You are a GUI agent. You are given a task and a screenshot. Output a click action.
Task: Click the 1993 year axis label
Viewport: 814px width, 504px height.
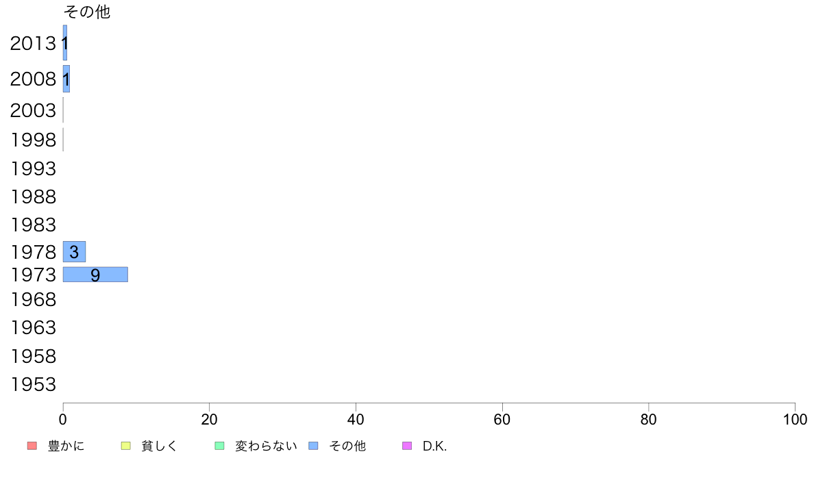(x=33, y=168)
